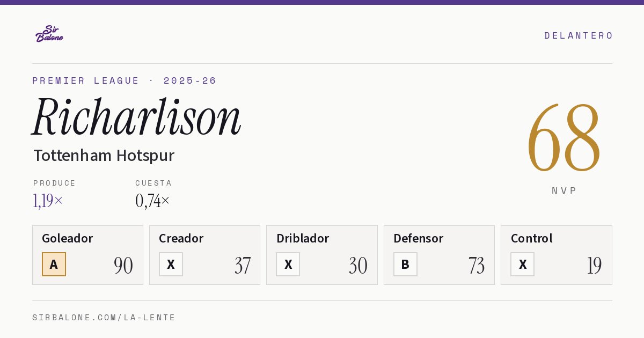
Task: Select the X grade badge under Control
Action: (x=522, y=264)
